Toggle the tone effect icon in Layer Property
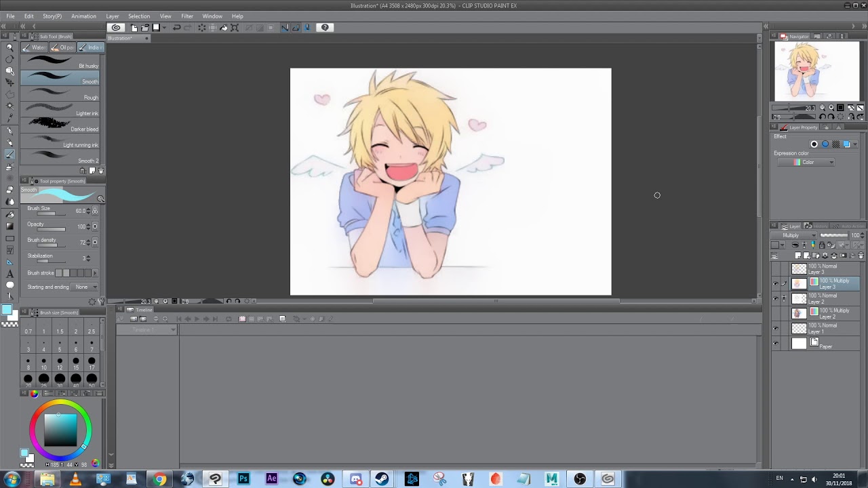The image size is (868, 488). point(836,144)
